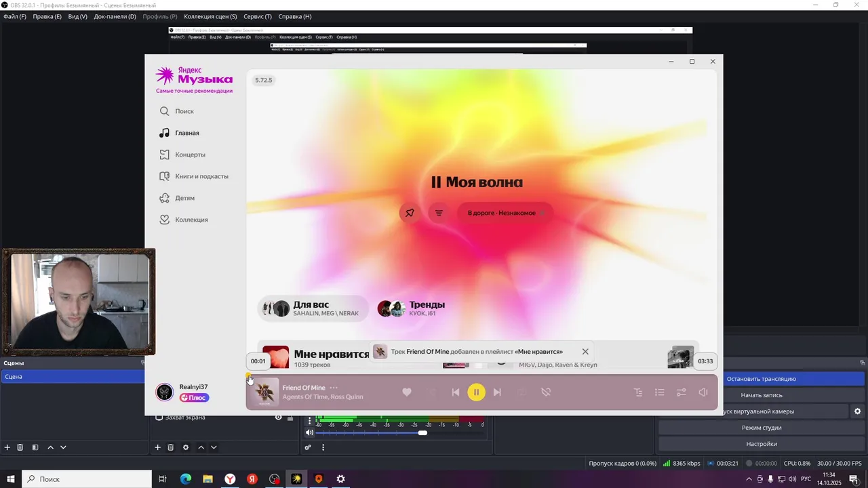Move scene down in scenes toolbar

pyautogui.click(x=63, y=447)
